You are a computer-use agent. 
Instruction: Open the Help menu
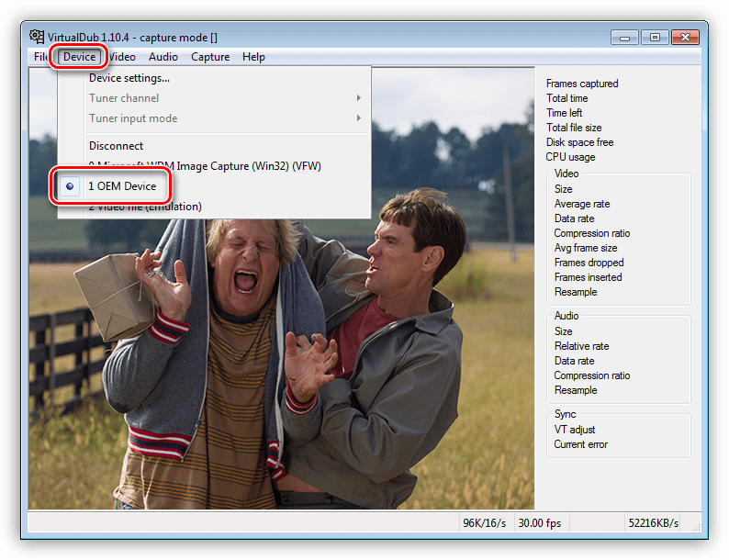[253, 57]
